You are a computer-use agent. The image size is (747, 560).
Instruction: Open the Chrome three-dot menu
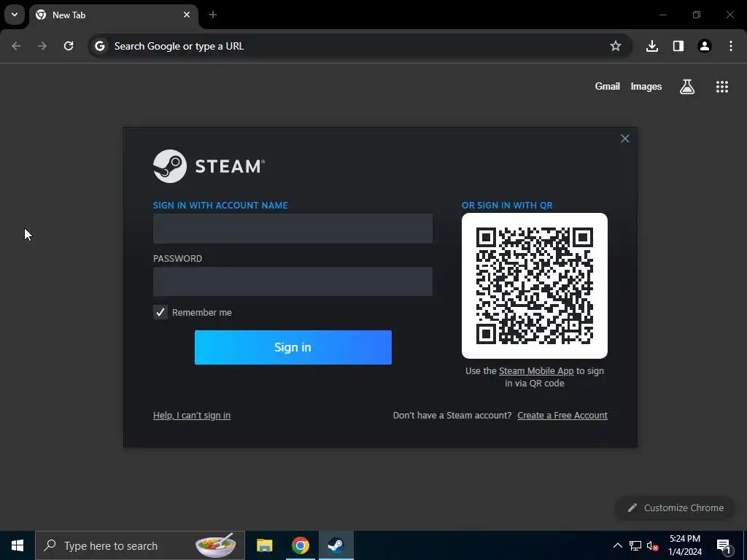click(x=731, y=46)
